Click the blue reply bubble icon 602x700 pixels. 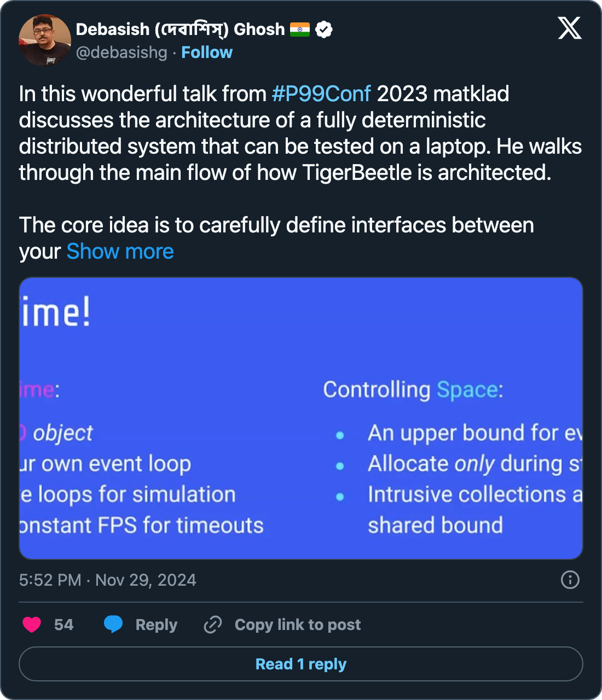[x=113, y=625]
